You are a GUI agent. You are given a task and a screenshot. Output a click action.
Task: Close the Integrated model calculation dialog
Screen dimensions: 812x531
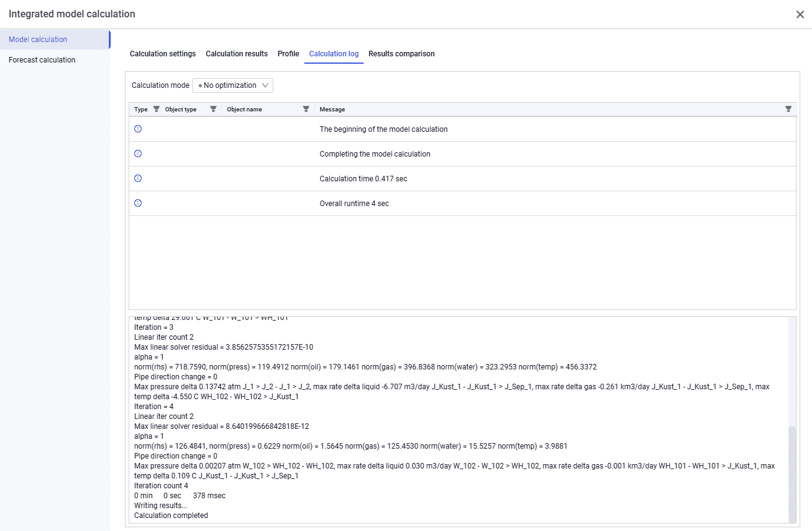800,14
